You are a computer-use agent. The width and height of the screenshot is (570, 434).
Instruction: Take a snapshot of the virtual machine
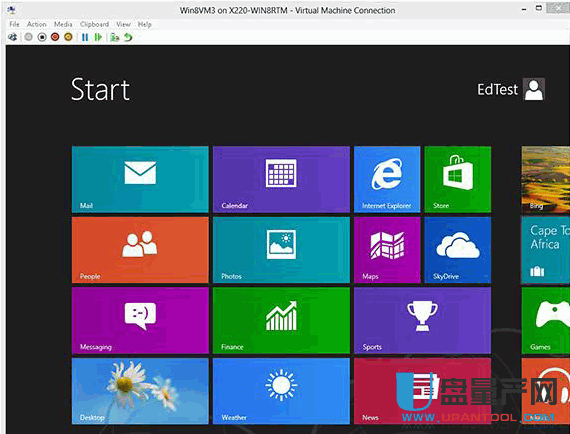point(115,37)
